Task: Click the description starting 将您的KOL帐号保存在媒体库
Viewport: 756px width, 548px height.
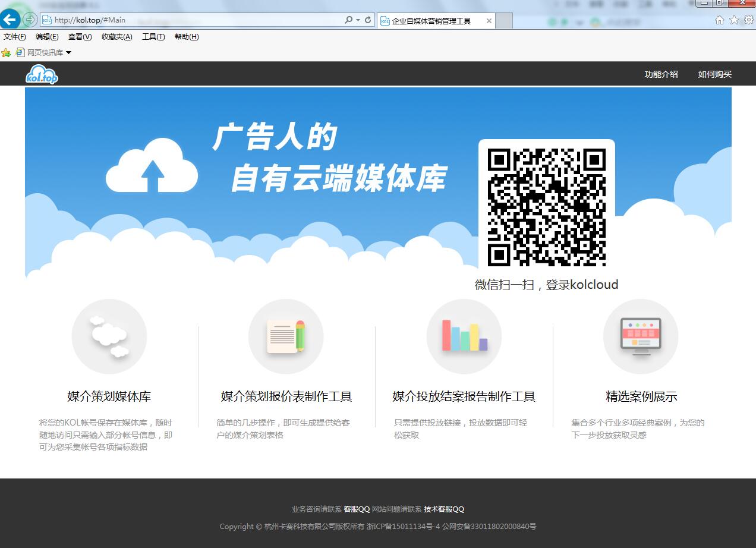Action: tap(106, 435)
